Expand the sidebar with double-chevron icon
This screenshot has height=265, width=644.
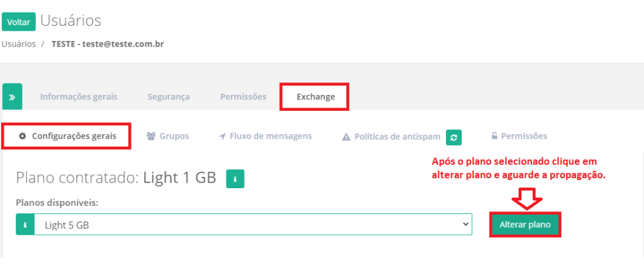[x=13, y=97]
